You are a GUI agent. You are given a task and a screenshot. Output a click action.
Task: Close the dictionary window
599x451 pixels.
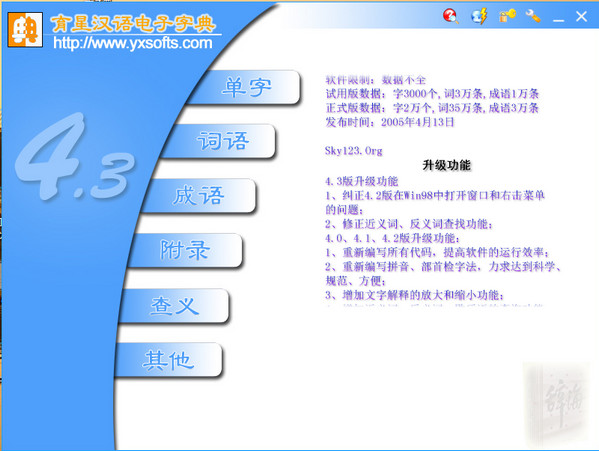click(x=581, y=16)
